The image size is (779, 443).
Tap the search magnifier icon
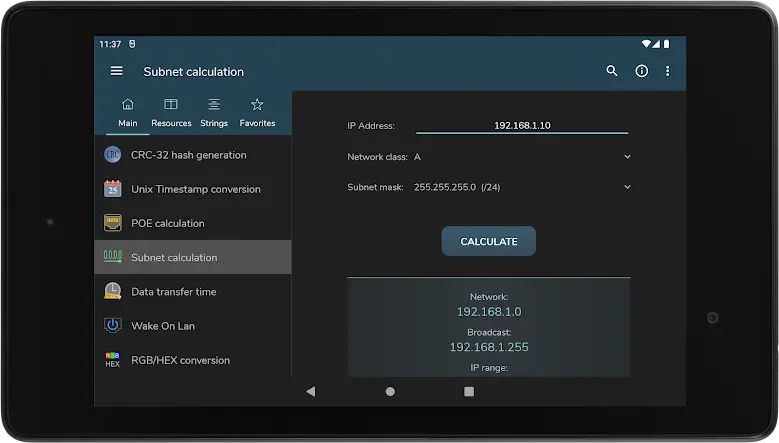coord(612,71)
